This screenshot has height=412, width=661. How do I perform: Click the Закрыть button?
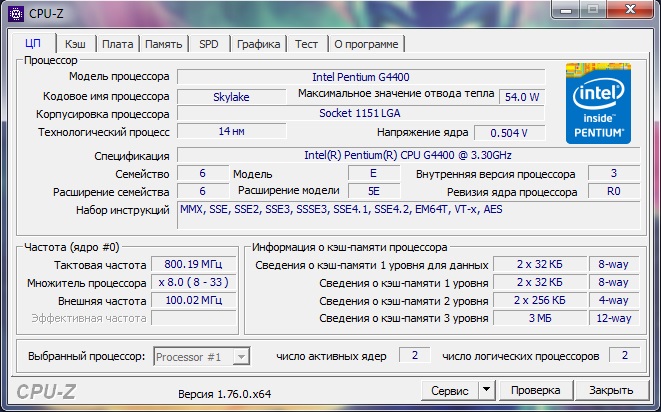pyautogui.click(x=611, y=390)
